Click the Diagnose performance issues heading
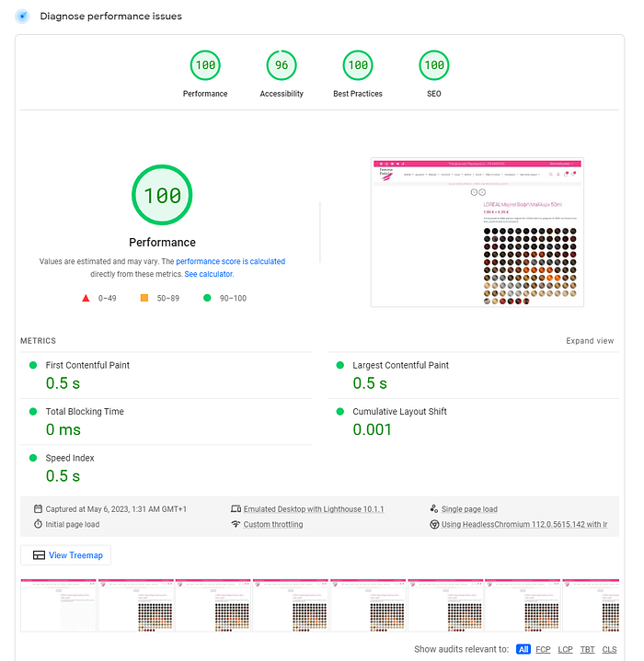This screenshot has width=644, height=661. click(x=111, y=16)
